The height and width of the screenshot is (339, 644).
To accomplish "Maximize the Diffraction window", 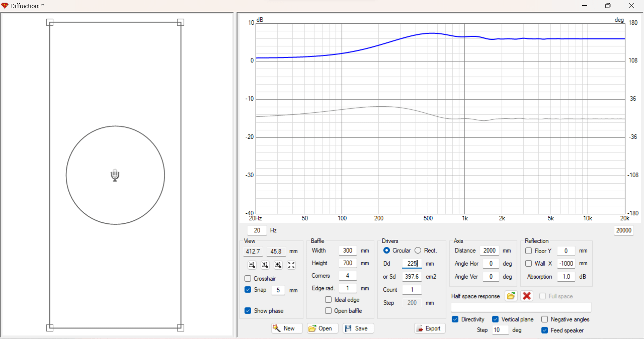I will point(608,6).
